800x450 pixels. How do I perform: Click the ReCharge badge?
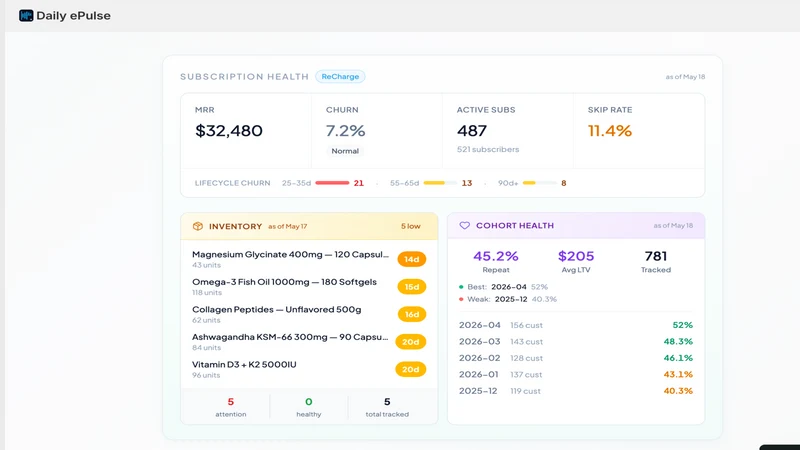[340, 77]
